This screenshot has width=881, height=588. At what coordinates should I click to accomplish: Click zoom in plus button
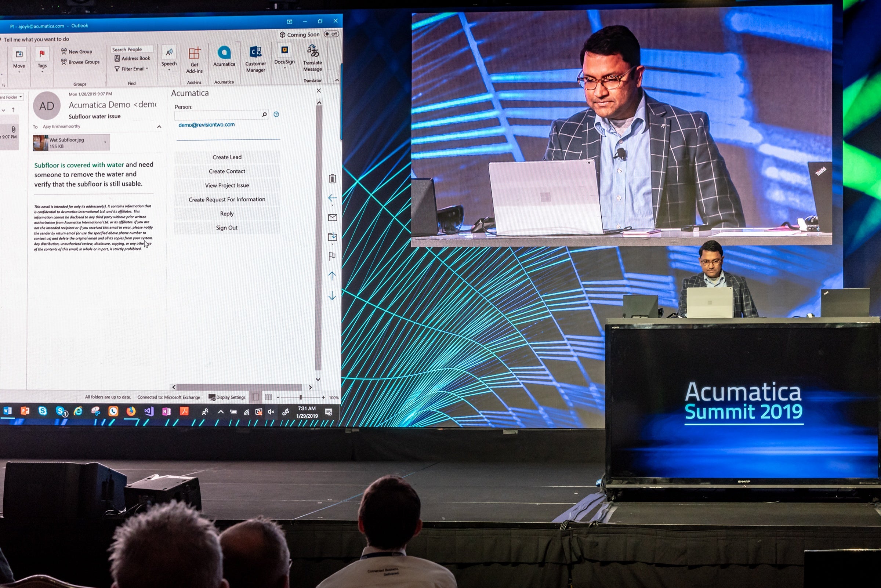pyautogui.click(x=323, y=397)
